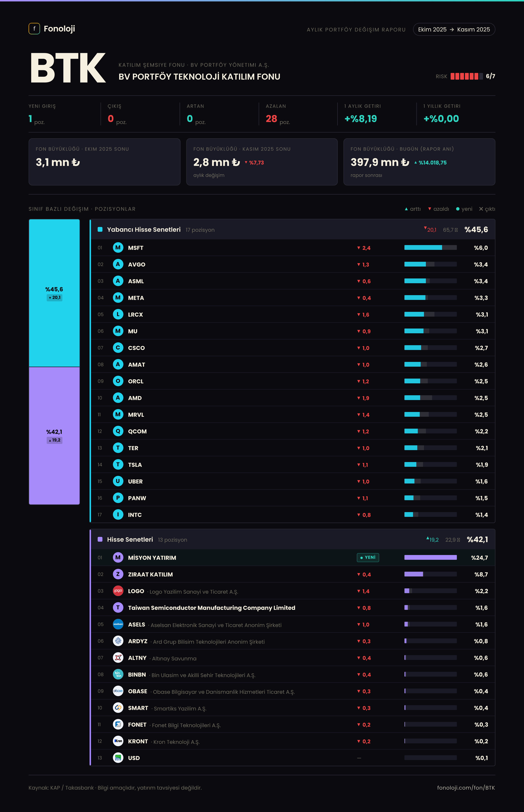Click the red risk level indicator bars
This screenshot has width=524, height=812.
pos(467,76)
